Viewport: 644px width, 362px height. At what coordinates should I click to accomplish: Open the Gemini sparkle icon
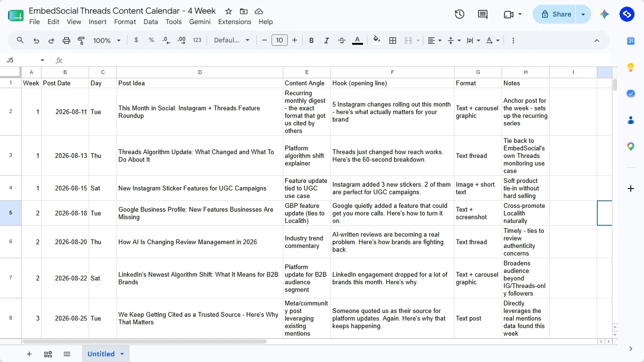point(604,14)
